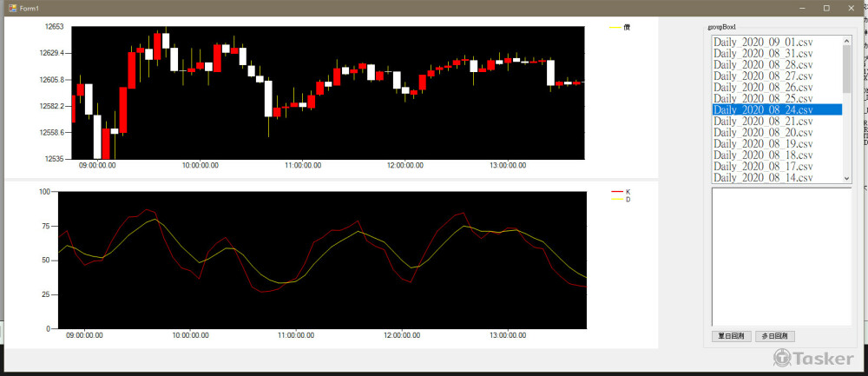Select Daily_2020_08_19.csv file entry

[763, 143]
